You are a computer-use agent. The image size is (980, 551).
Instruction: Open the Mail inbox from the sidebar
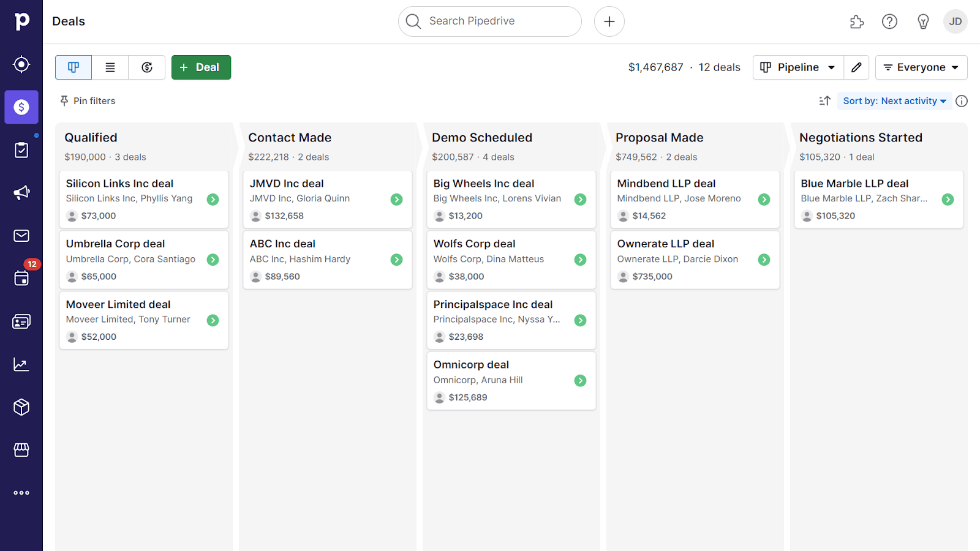(21, 235)
